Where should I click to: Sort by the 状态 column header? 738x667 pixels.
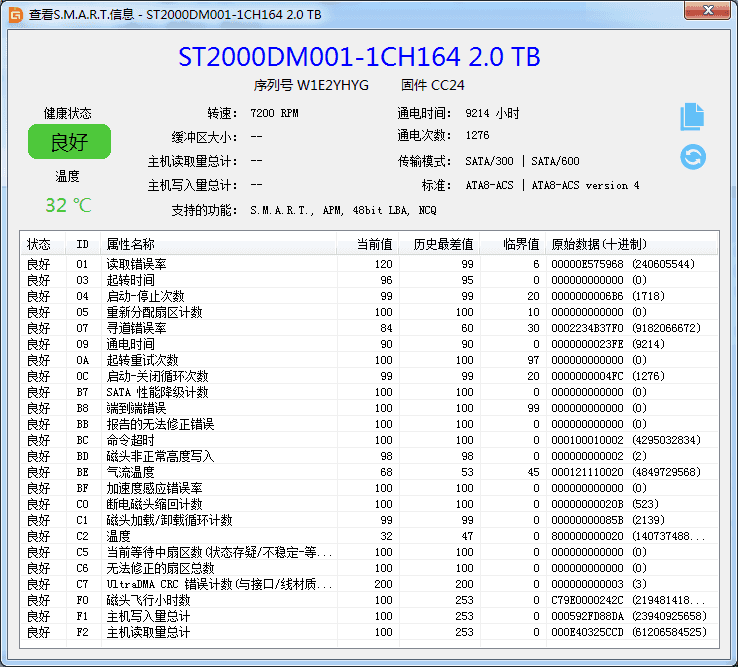[39, 245]
